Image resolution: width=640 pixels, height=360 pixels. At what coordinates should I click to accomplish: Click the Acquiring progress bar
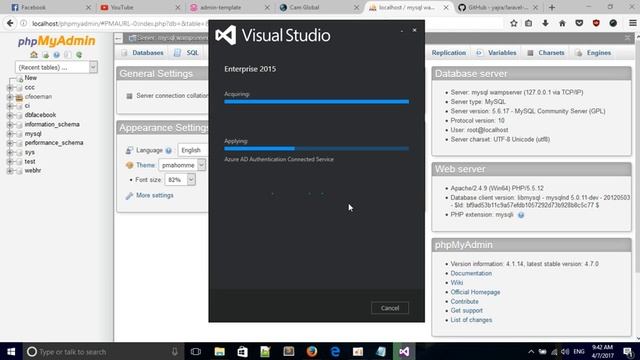[316, 102]
